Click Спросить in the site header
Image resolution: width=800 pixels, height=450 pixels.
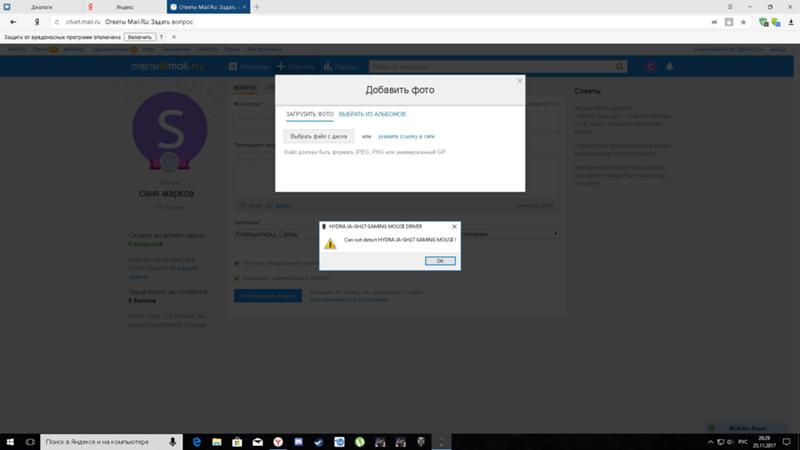(x=296, y=66)
